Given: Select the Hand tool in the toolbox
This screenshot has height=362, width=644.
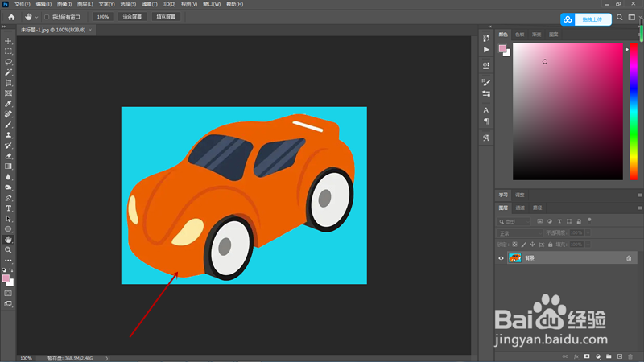Looking at the screenshot, I should click(8, 240).
